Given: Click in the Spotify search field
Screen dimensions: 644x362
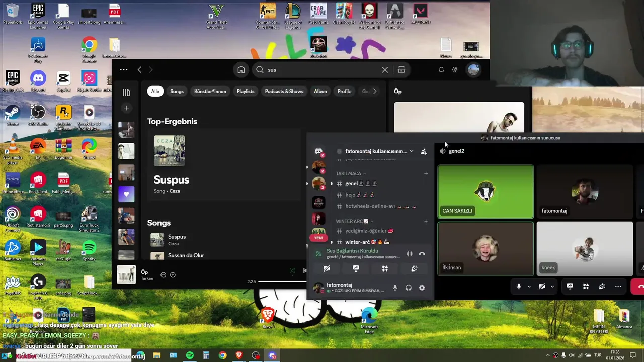Looking at the screenshot, I should click(x=322, y=70).
